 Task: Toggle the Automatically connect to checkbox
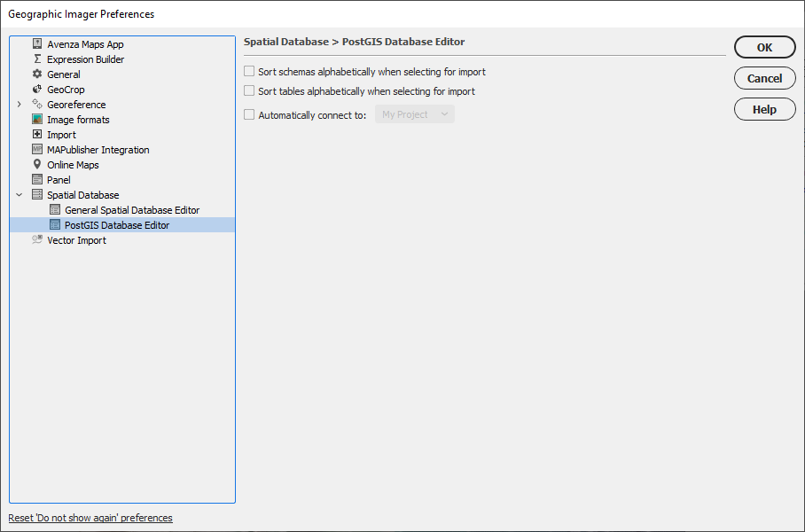click(249, 114)
